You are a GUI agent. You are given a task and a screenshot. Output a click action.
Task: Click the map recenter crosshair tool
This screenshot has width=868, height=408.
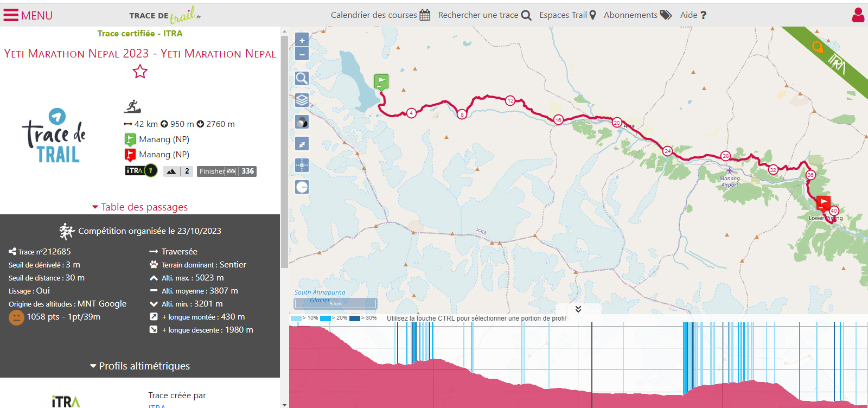pos(302,165)
